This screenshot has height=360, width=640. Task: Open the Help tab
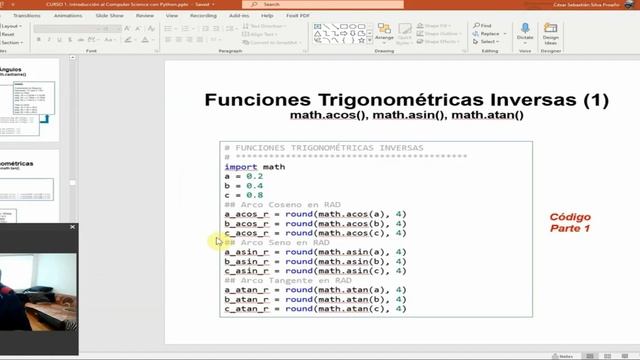[x=267, y=16]
